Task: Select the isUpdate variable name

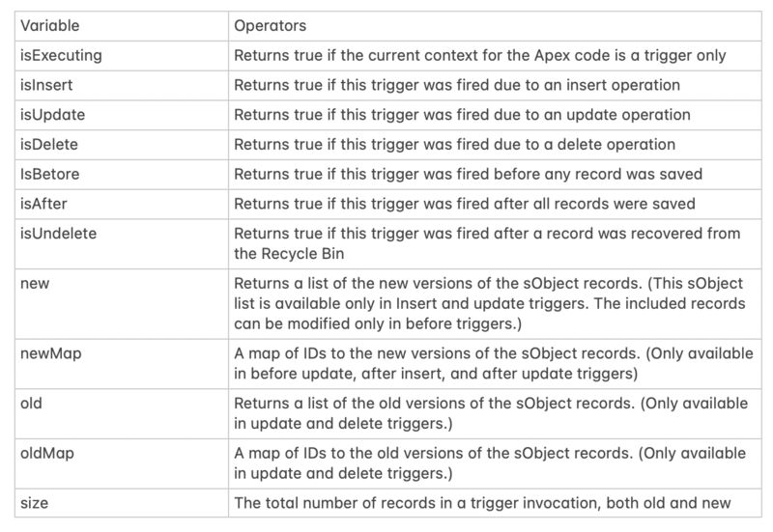Action: coord(53,115)
